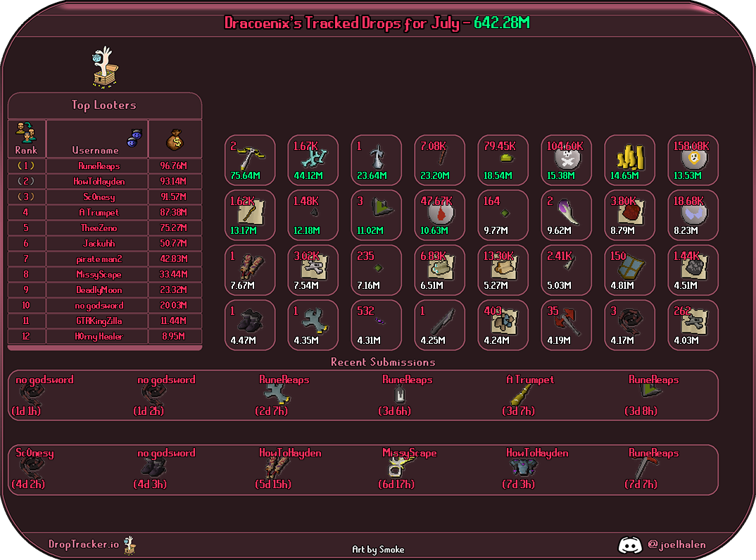Open the DropTracker.io link
Screen dimensions: 756x560
83,545
